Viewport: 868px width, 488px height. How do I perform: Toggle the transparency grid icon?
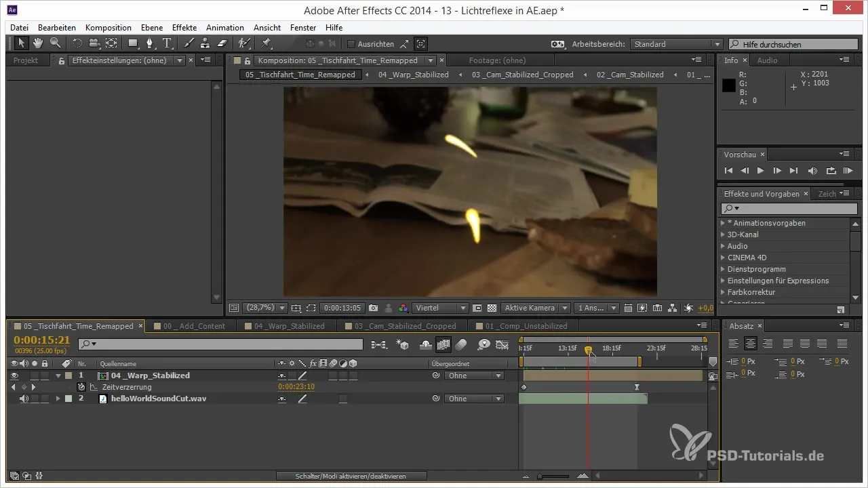[492, 308]
